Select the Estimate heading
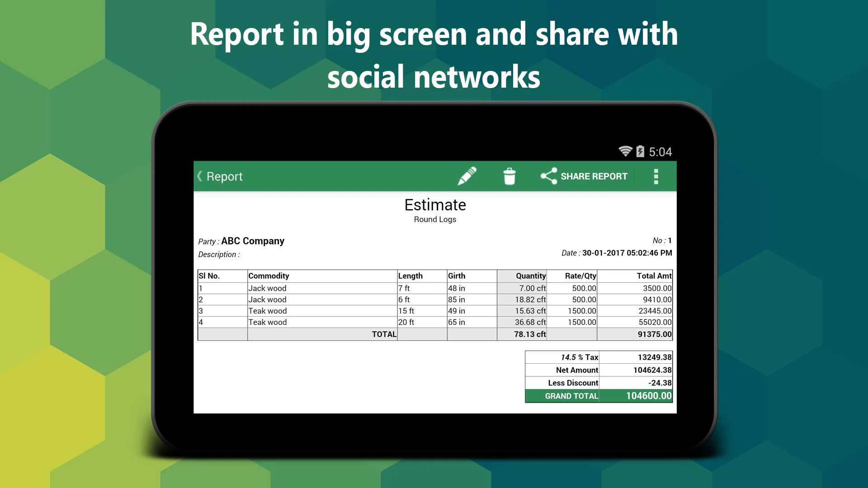Viewport: 868px width, 488px height. click(x=435, y=205)
